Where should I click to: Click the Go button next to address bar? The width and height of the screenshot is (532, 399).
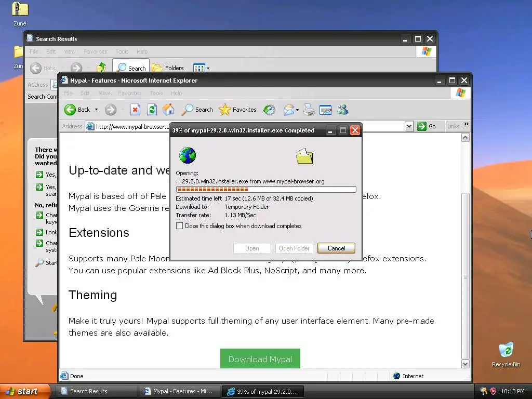pyautogui.click(x=427, y=126)
